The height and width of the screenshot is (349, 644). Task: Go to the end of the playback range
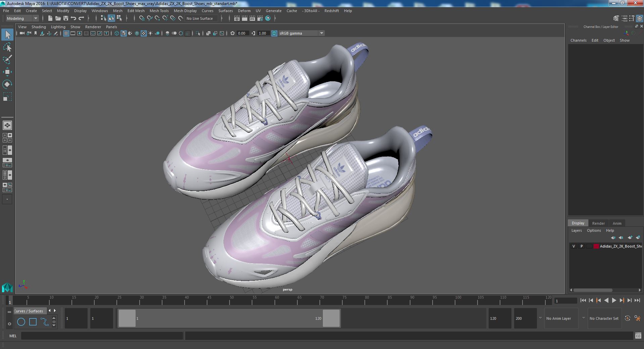(637, 301)
